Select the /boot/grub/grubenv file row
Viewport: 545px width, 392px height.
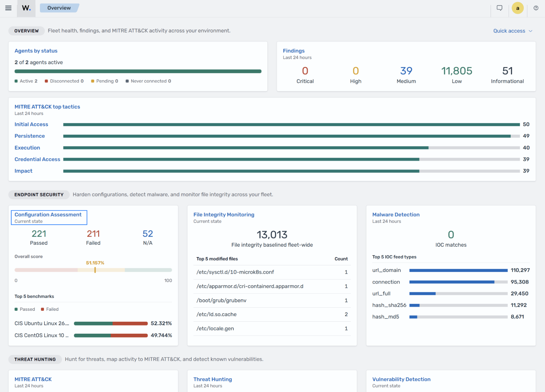coord(272,300)
